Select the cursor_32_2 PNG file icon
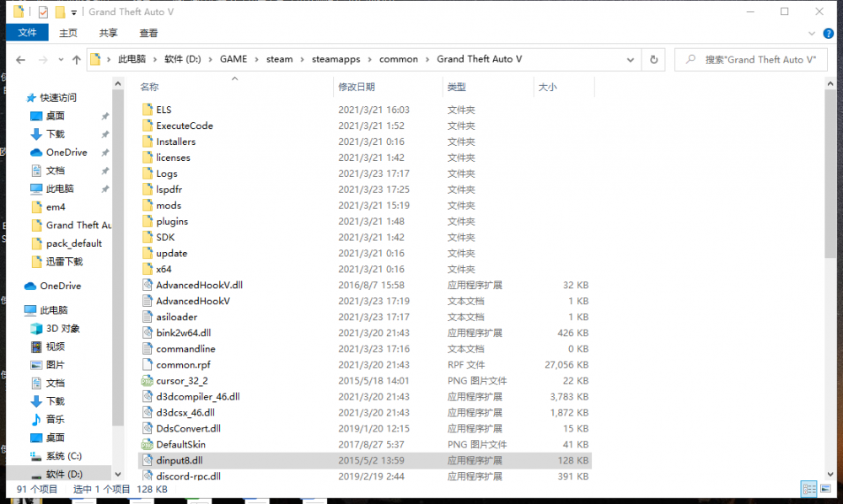 click(147, 381)
